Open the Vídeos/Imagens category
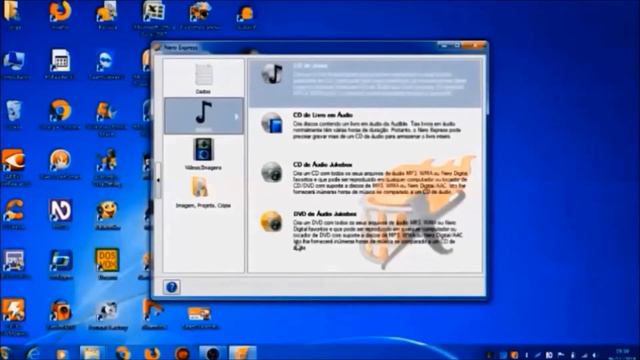 (203, 154)
